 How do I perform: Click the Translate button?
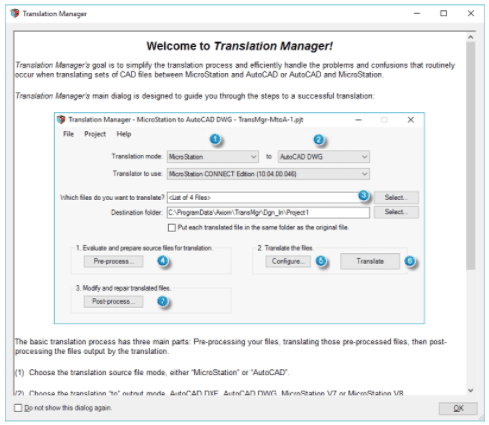370,261
